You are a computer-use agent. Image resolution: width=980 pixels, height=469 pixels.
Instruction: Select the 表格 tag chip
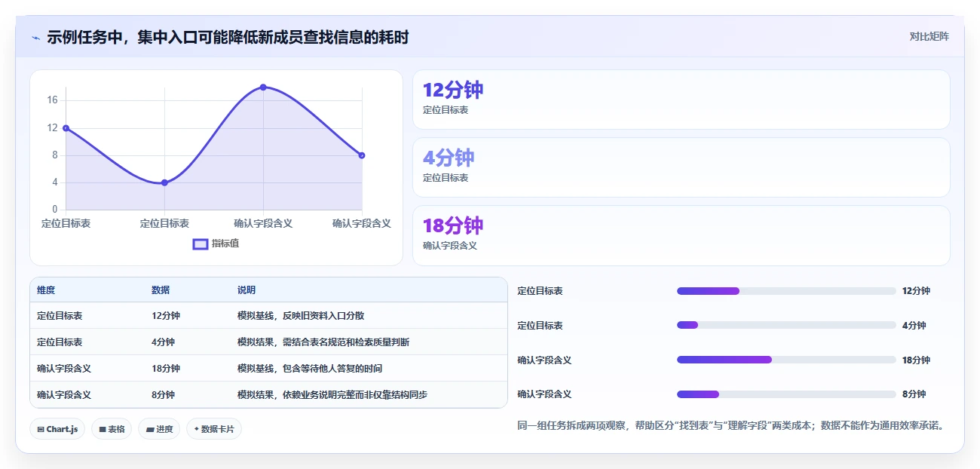(112, 429)
